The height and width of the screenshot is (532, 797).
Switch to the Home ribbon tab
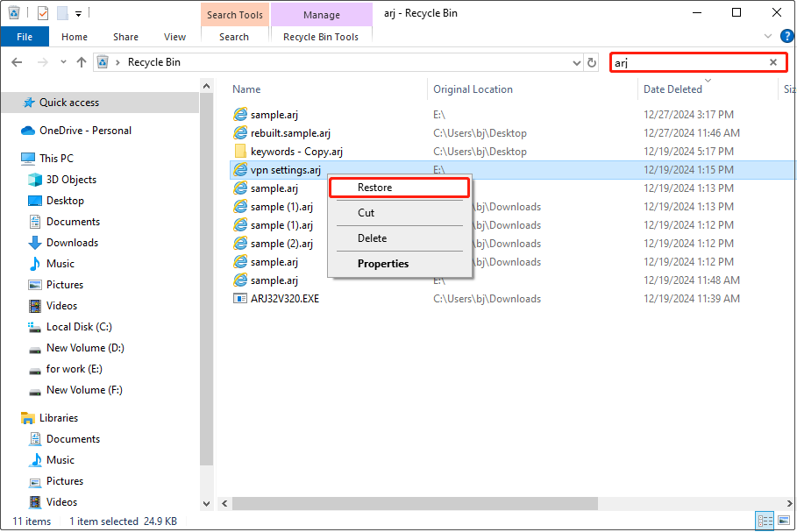[75, 37]
